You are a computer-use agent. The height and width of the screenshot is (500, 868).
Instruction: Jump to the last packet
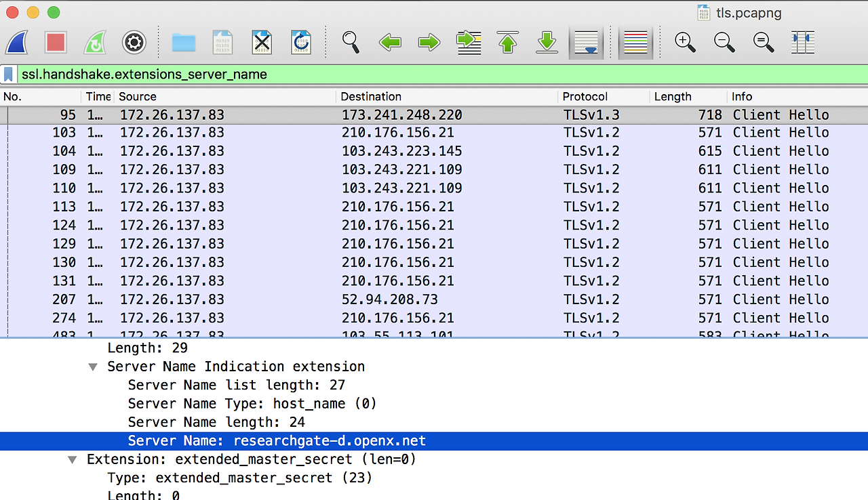coord(547,43)
